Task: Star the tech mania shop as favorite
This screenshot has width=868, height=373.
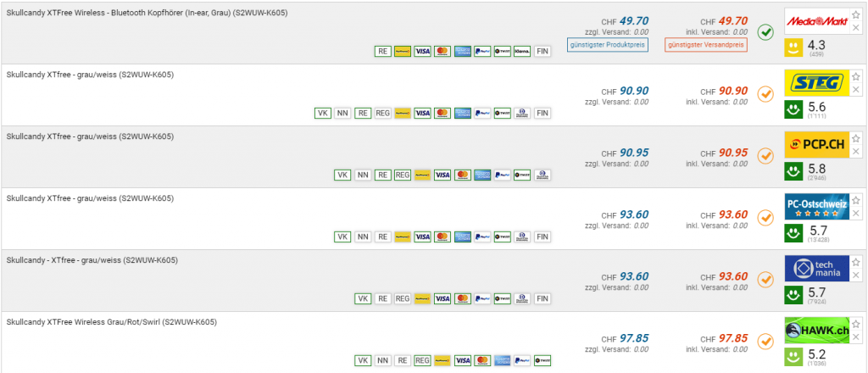Action: 856,262
